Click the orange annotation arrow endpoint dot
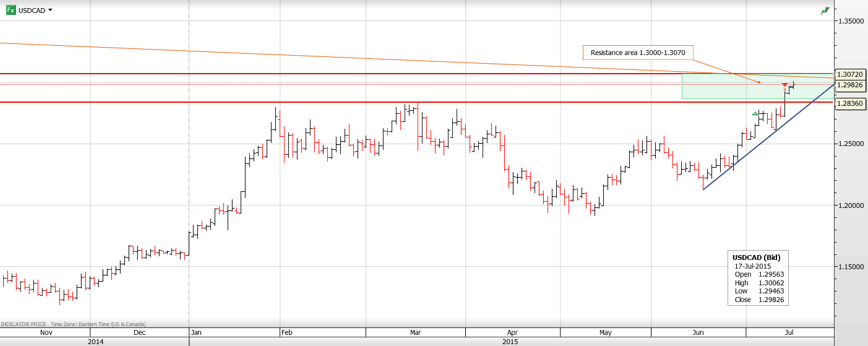Image resolution: width=868 pixels, height=346 pixels. click(759, 82)
